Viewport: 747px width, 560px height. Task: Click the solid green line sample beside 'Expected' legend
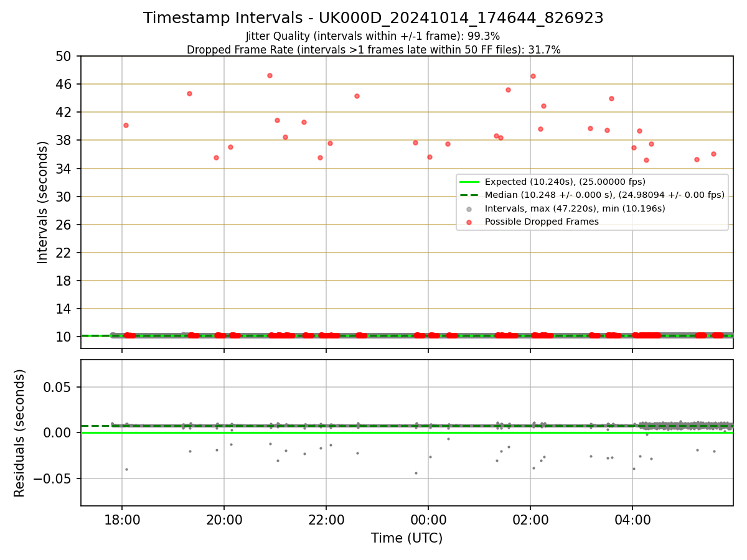tap(469, 182)
